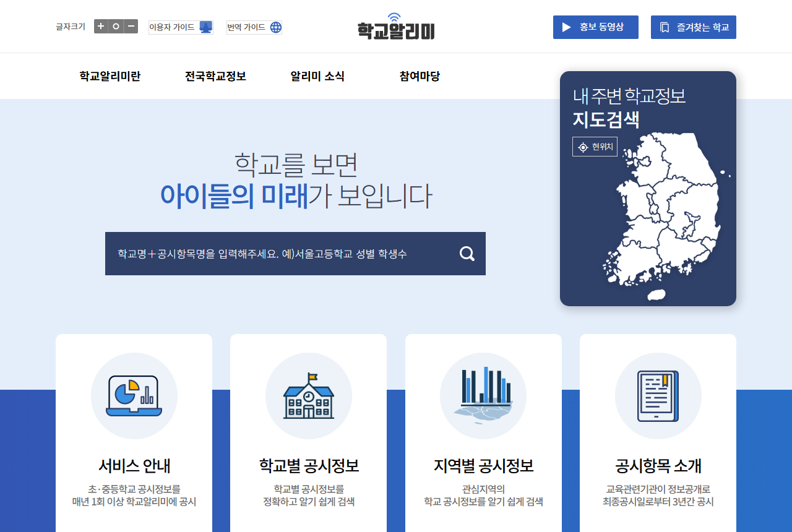This screenshot has width=792, height=532.
Task: Open the 이용자 가이드 user guide
Action: coord(181,27)
